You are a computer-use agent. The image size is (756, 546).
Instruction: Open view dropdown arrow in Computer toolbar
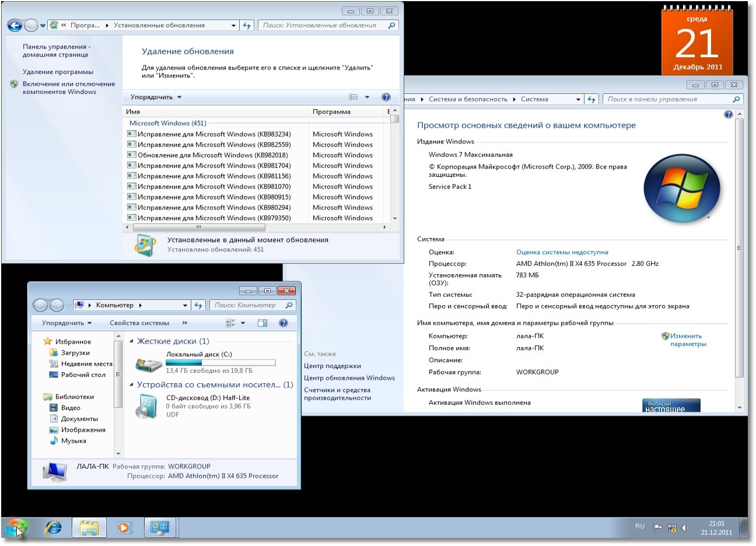click(243, 323)
